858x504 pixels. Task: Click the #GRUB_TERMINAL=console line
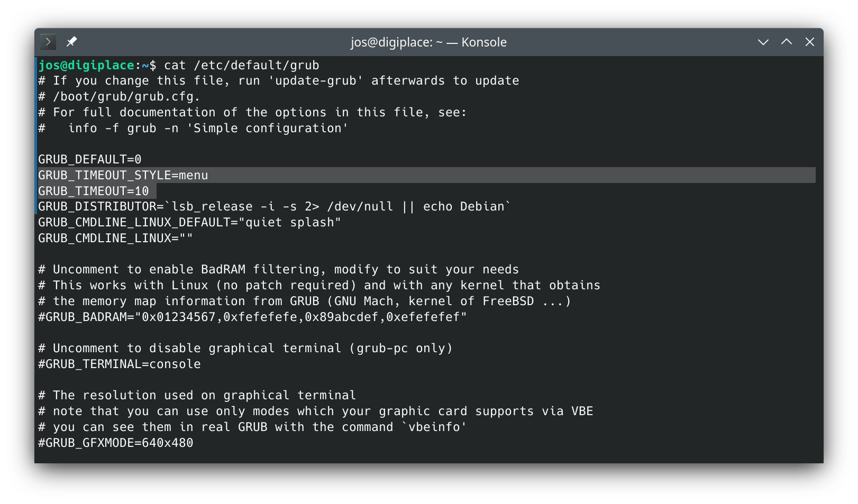click(120, 364)
